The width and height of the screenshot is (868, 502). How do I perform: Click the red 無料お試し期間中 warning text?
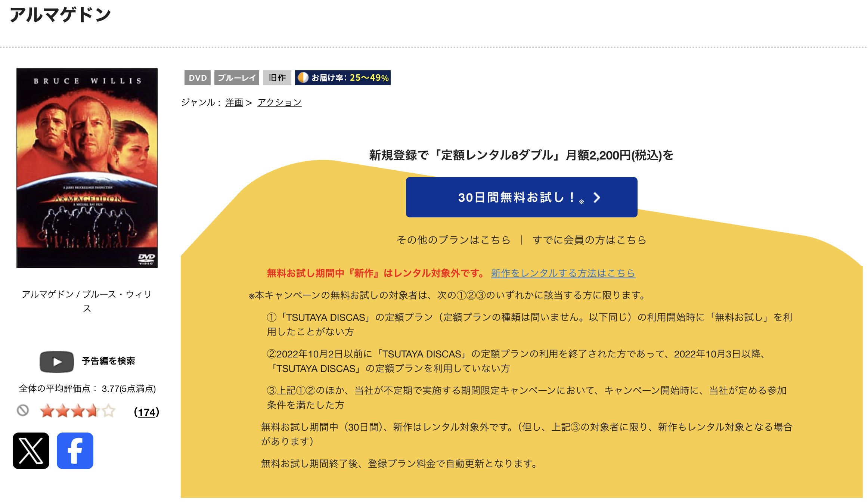click(376, 273)
